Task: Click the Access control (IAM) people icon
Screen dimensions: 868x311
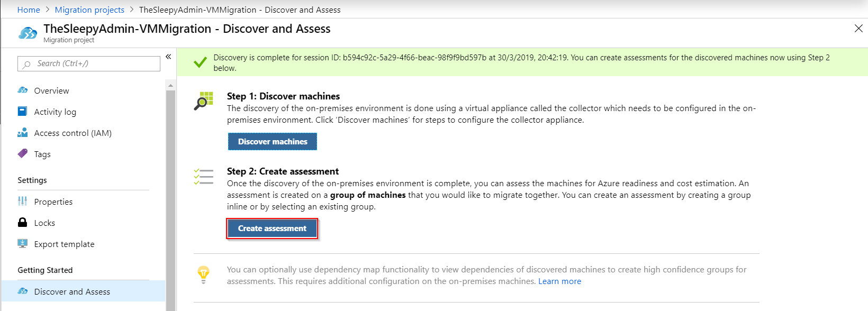Action: point(23,133)
